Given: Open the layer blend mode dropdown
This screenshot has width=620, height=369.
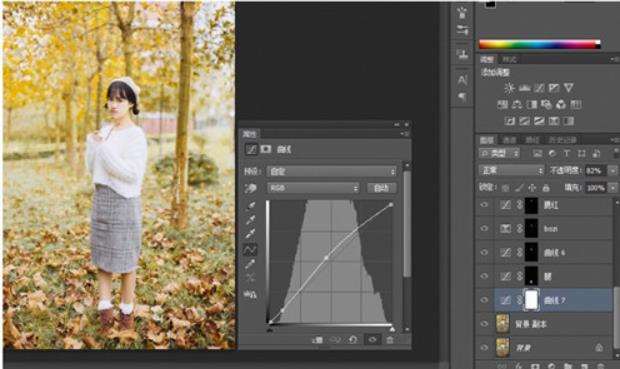Looking at the screenshot, I should pos(512,170).
